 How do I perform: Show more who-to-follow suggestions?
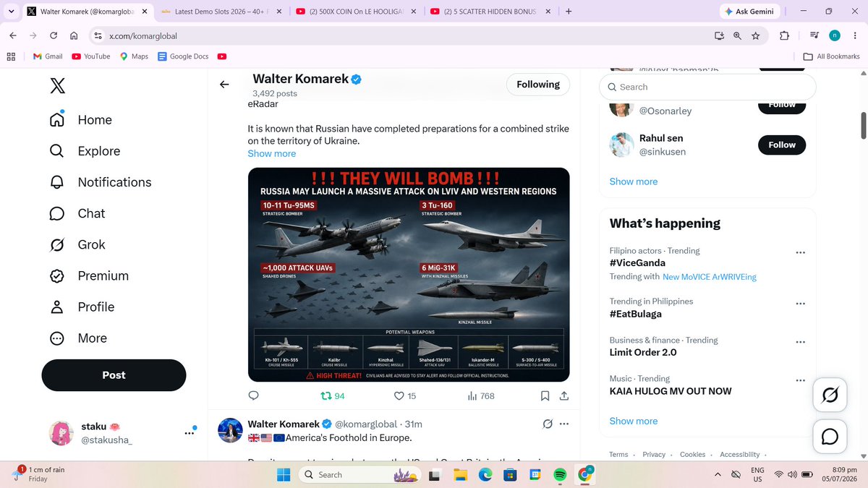tap(634, 181)
